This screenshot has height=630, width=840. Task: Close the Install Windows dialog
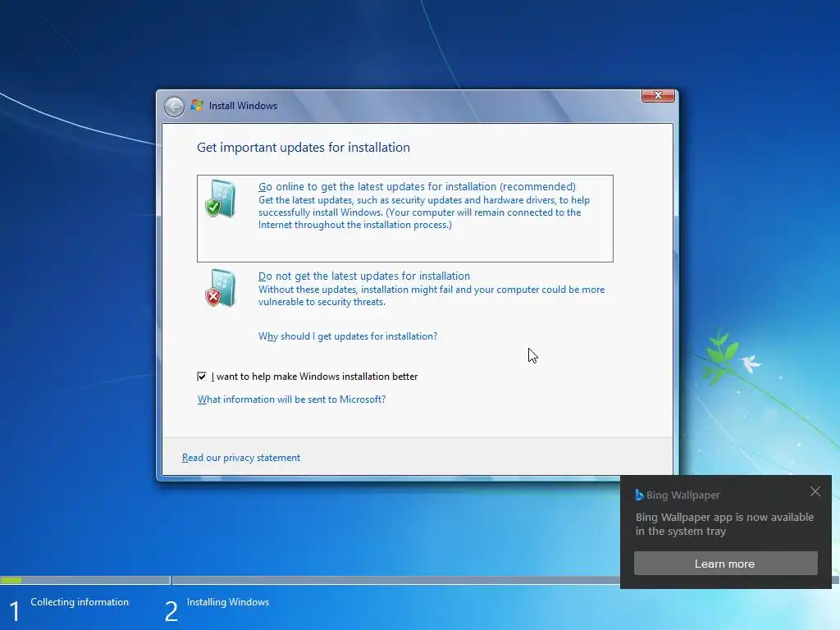pos(658,95)
